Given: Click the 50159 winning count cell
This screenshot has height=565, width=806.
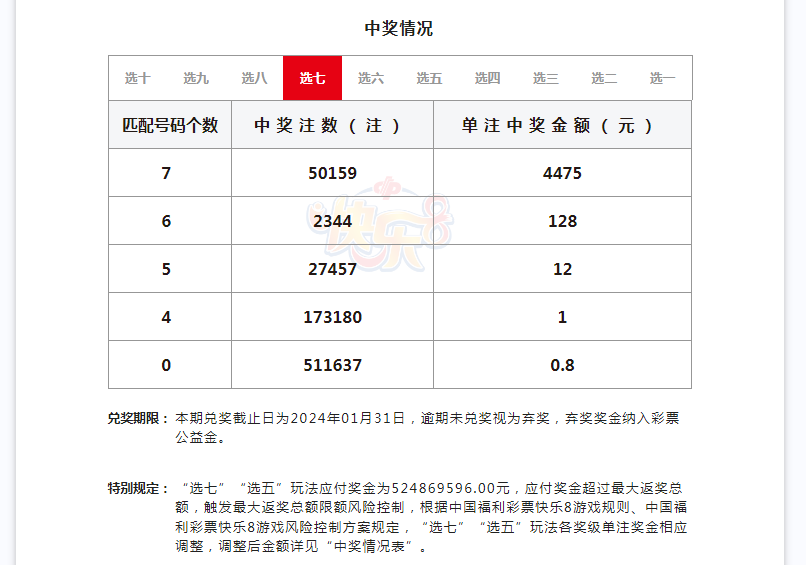Looking at the screenshot, I should pyautogui.click(x=332, y=173).
